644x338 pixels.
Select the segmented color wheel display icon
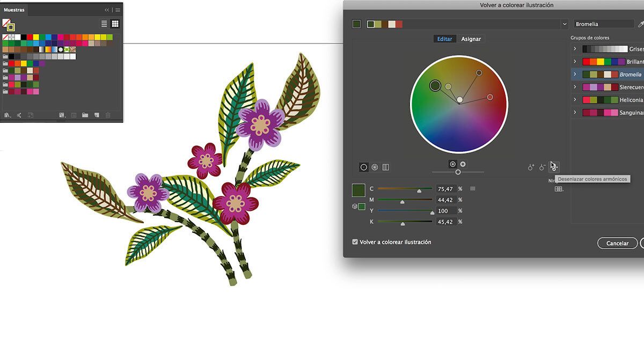[375, 167]
